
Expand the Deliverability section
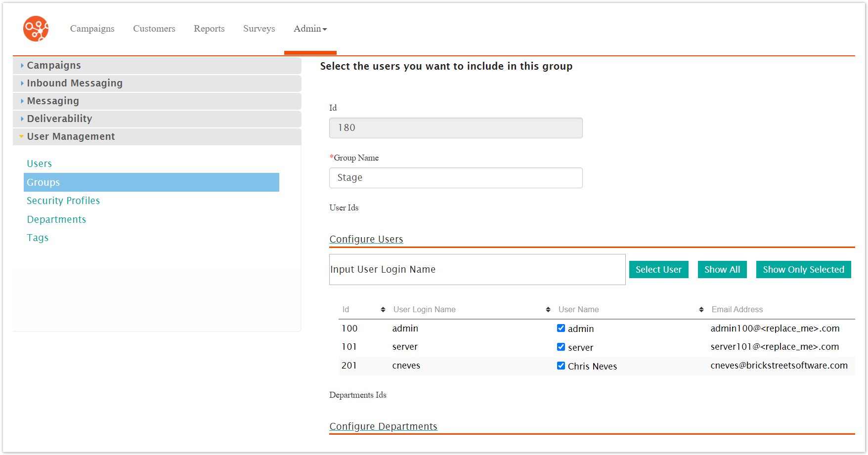point(59,119)
